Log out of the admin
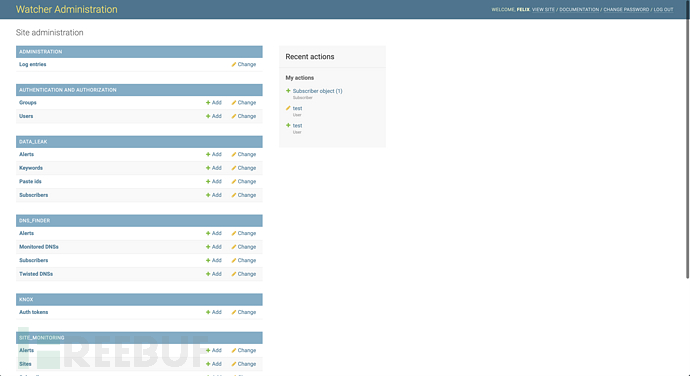Image resolution: width=690 pixels, height=376 pixels. [664, 9]
